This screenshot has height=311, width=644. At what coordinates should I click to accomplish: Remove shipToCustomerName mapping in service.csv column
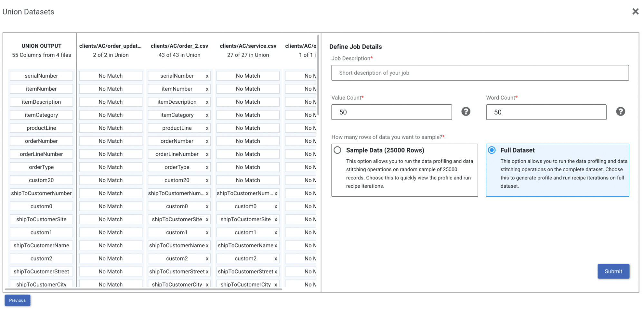point(275,246)
